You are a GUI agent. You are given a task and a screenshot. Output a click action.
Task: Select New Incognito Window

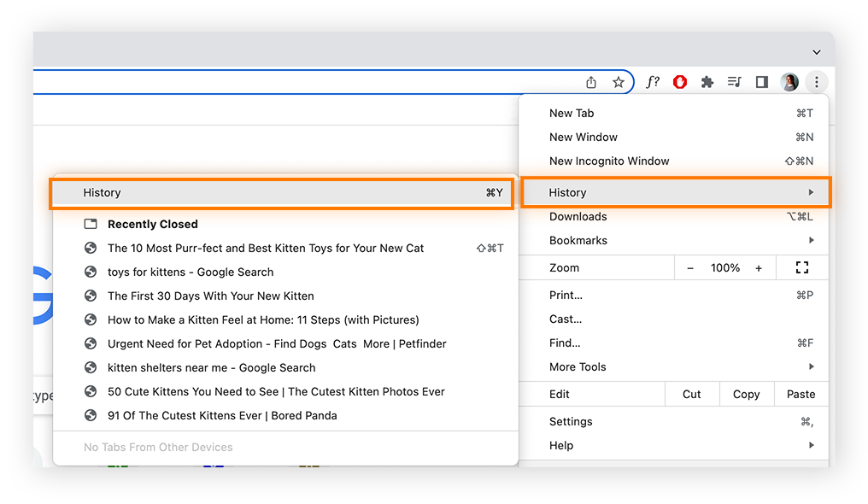coord(609,161)
